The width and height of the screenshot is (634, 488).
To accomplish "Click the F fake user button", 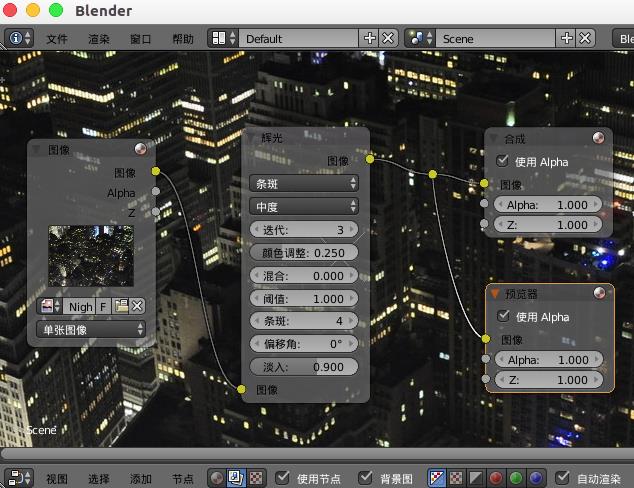I will tap(103, 306).
